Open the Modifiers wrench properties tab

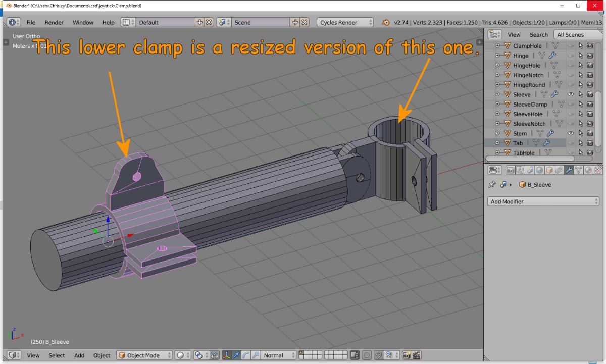pyautogui.click(x=569, y=170)
